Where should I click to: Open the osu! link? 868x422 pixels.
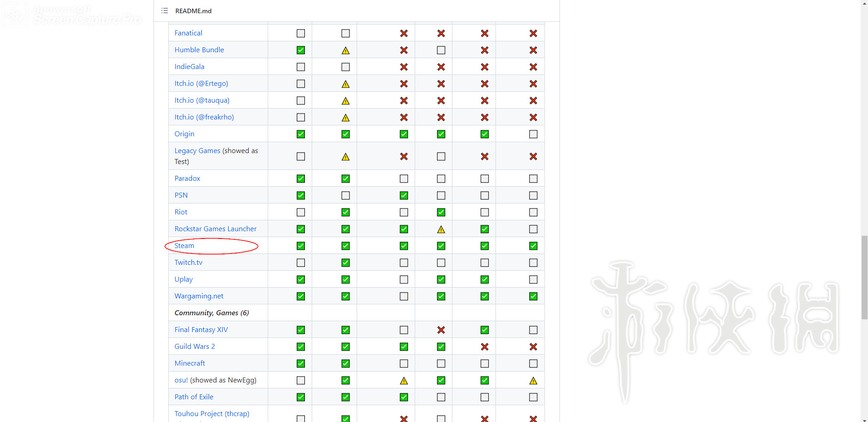181,380
